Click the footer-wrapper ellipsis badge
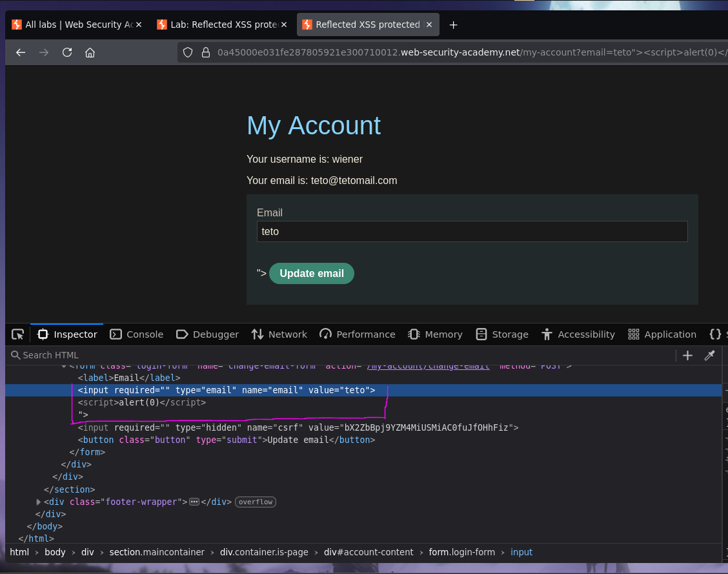The width and height of the screenshot is (728, 574). (x=194, y=502)
